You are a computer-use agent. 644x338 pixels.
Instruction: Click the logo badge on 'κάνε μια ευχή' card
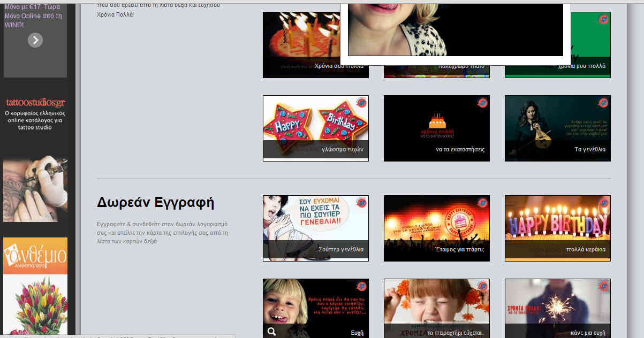pyautogui.click(x=604, y=286)
